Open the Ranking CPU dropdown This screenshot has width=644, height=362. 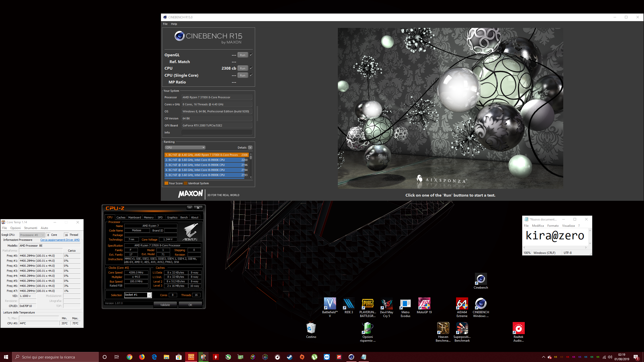point(185,148)
